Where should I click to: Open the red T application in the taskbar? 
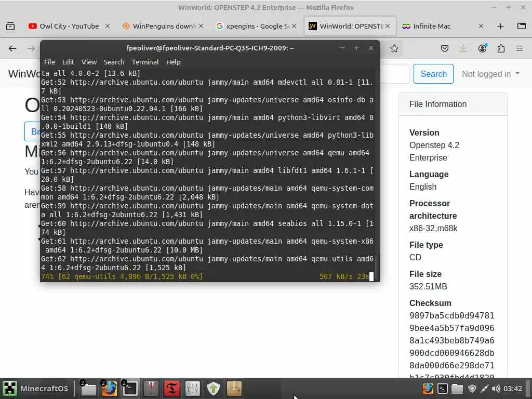[171, 389]
